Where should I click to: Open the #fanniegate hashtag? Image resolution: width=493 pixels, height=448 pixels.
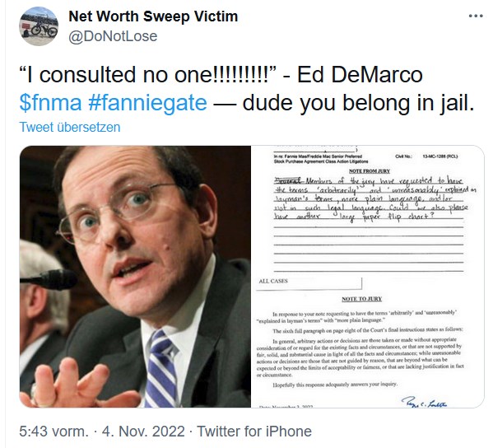147,103
